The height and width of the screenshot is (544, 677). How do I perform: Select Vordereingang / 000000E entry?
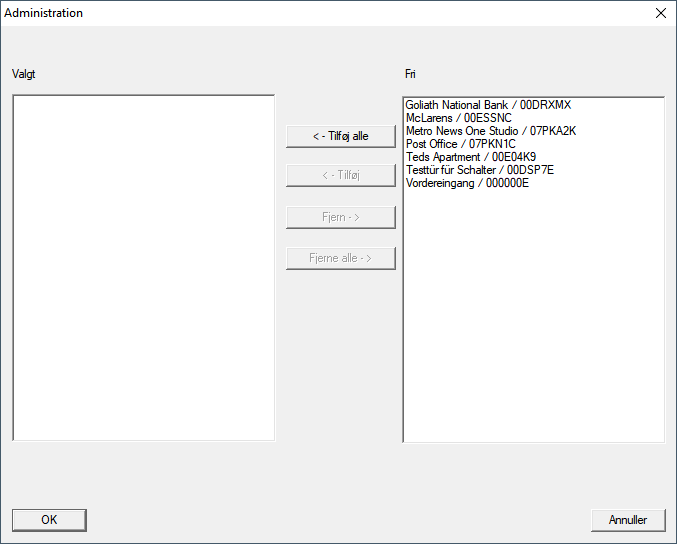(x=467, y=183)
